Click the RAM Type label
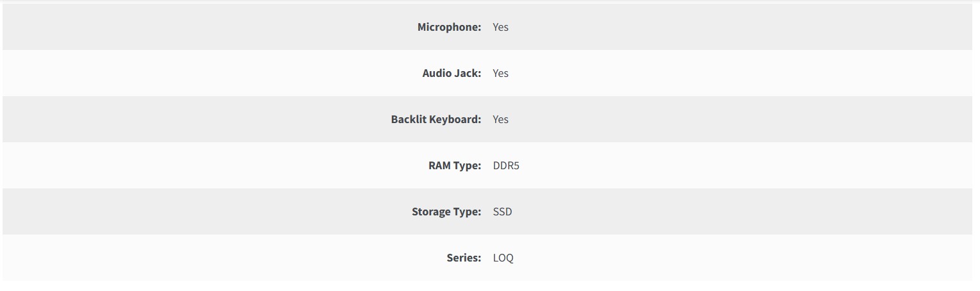This screenshot has width=980, height=291. tap(454, 165)
